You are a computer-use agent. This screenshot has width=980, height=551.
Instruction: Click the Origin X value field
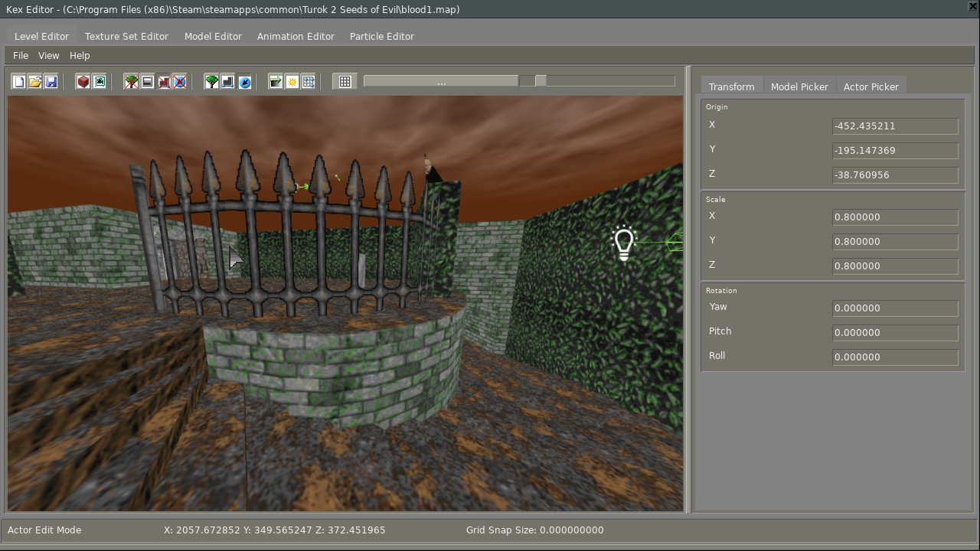894,126
